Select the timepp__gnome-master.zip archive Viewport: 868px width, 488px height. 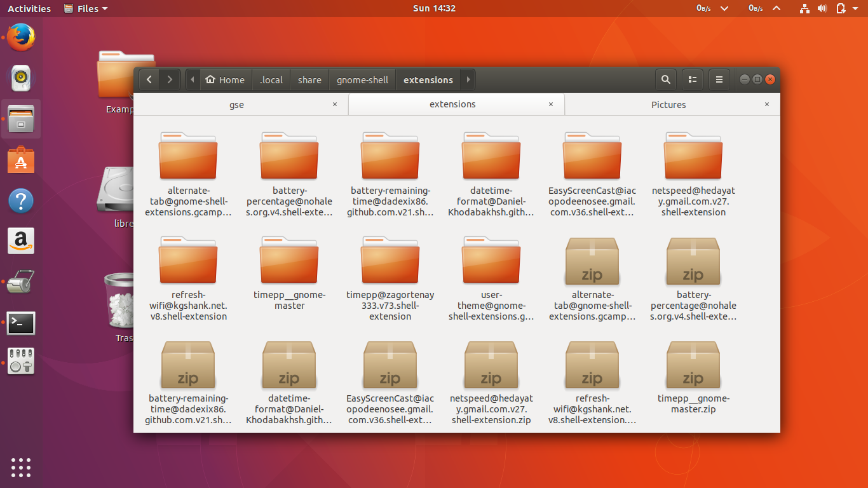pos(693,364)
